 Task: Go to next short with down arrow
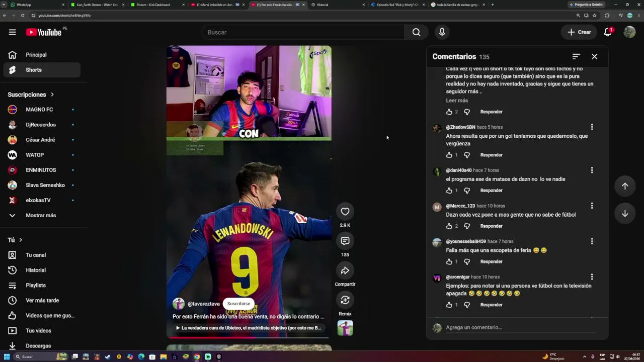pyautogui.click(x=625, y=214)
